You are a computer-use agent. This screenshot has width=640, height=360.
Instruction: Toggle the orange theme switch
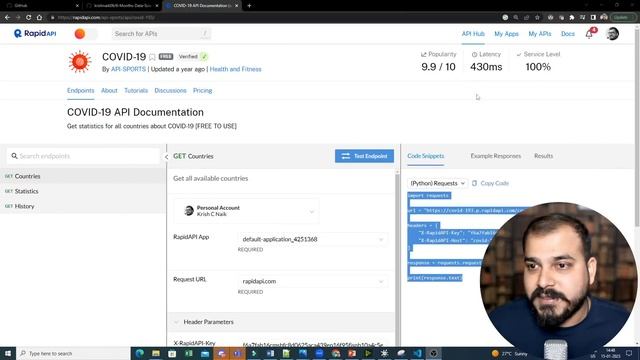(x=85, y=34)
